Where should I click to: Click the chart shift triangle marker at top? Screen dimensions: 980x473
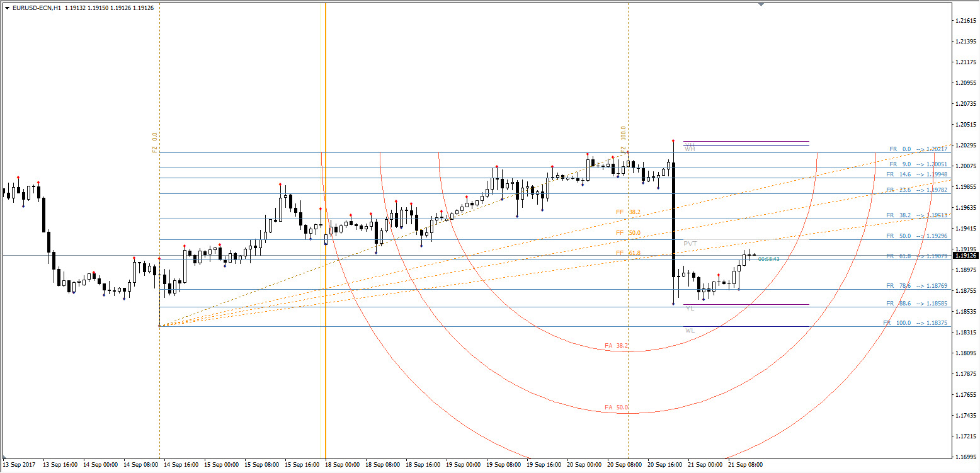click(x=761, y=4)
